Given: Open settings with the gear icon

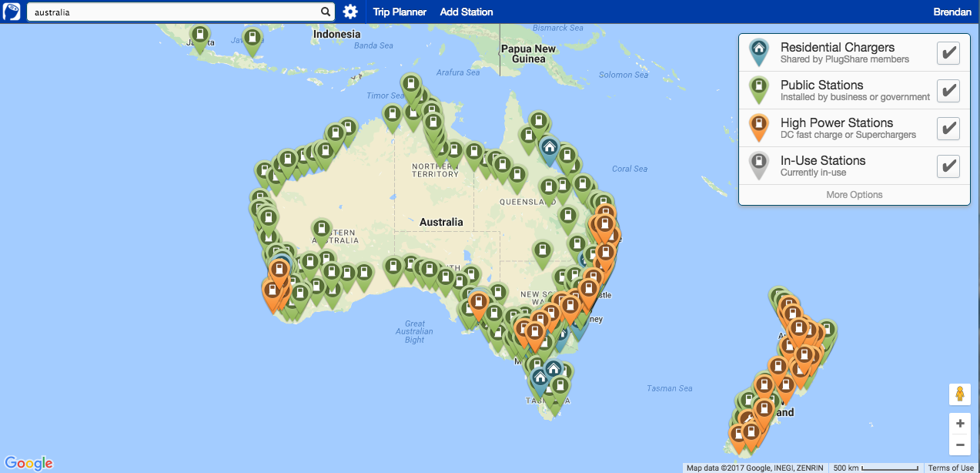Looking at the screenshot, I should click(350, 12).
